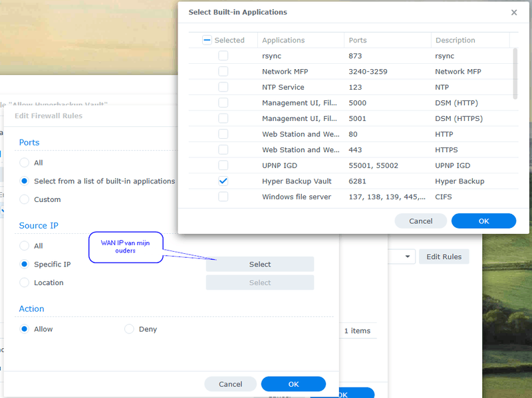The width and height of the screenshot is (532, 398).
Task: Click OK in Edit Firewall Rules dialog
Action: coord(293,384)
